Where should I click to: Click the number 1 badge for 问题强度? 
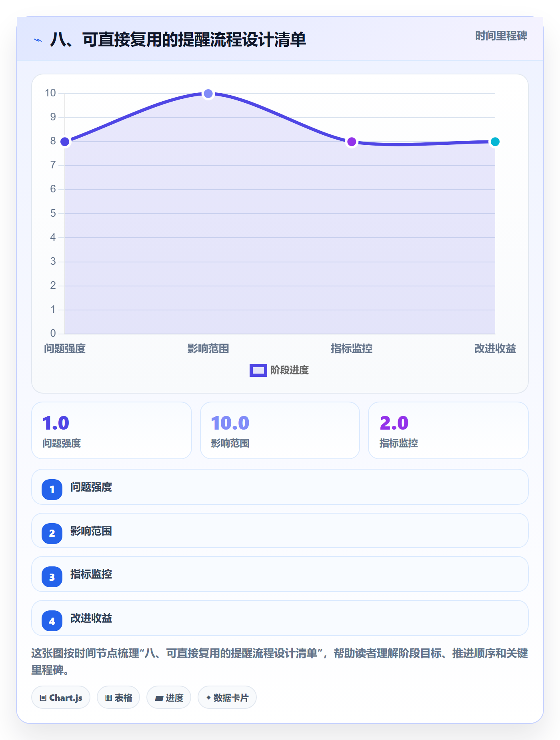(x=52, y=489)
